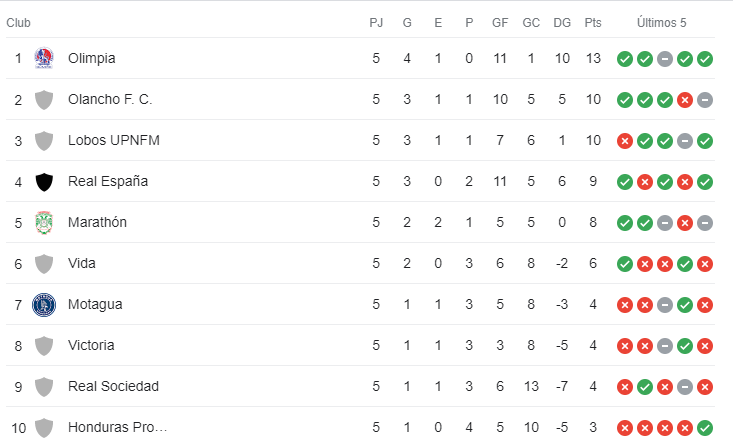This screenshot has width=733, height=443.
Task: Open the Lobos UPNFM team link
Action: (x=114, y=140)
